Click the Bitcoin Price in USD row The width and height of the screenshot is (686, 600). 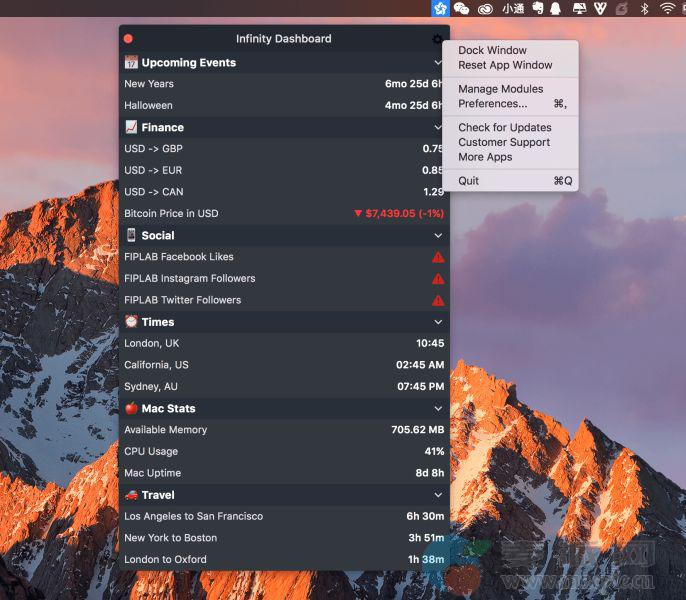284,213
